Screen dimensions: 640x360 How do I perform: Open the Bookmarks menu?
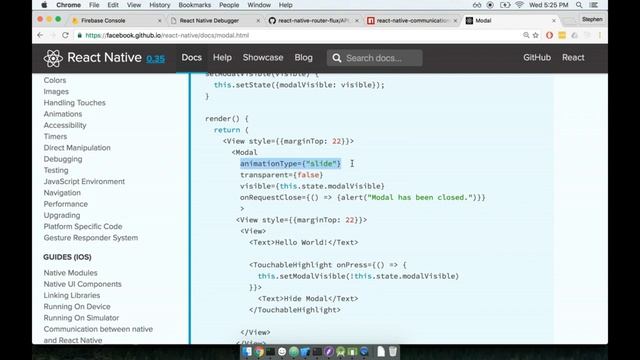[194, 5]
